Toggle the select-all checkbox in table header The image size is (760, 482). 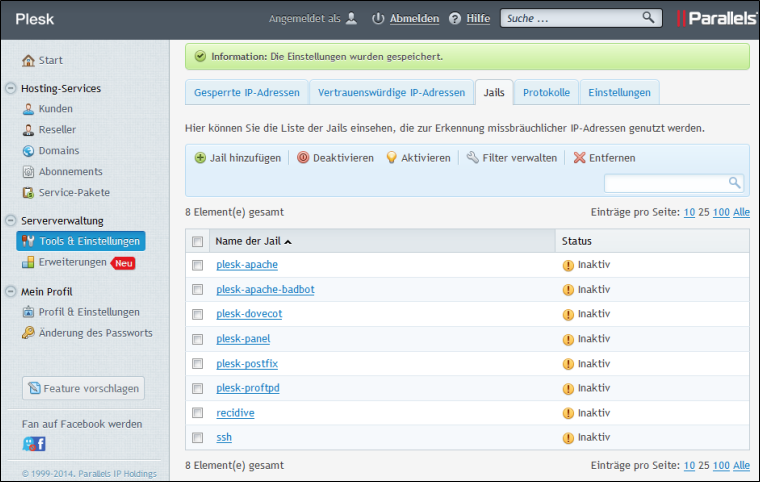point(197,241)
